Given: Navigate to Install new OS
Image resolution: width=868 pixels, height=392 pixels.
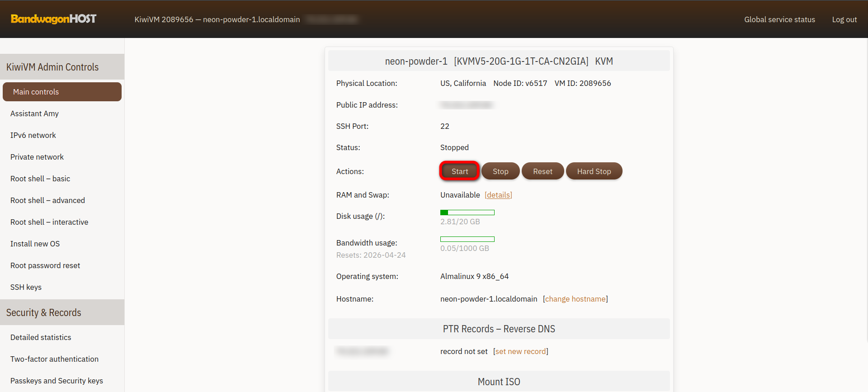Looking at the screenshot, I should [x=35, y=244].
